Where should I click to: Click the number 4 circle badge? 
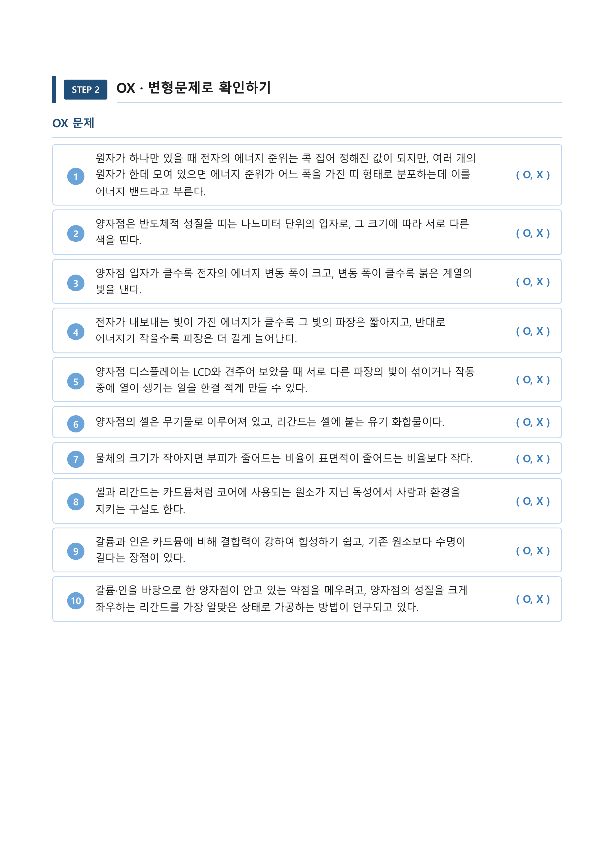pos(76,332)
